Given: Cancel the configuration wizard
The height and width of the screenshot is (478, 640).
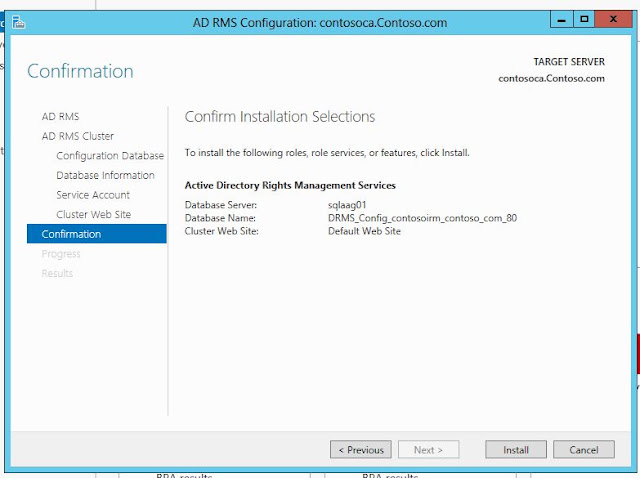Looking at the screenshot, I should (584, 449).
